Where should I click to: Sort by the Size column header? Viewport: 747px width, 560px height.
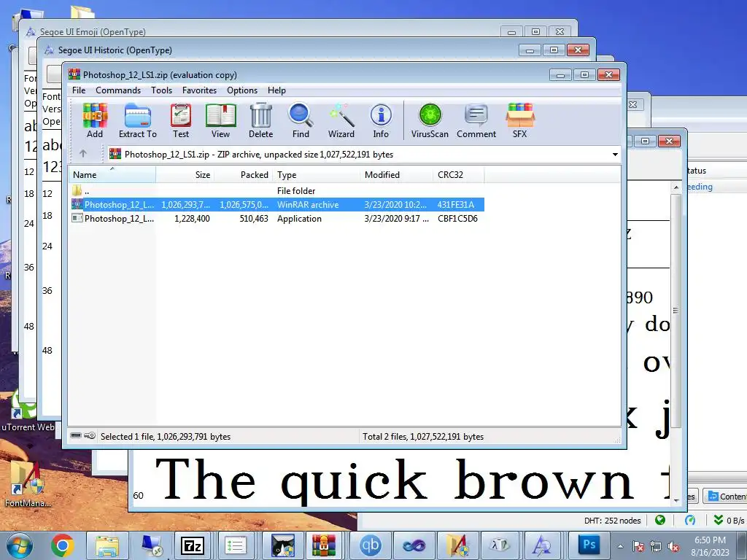click(x=185, y=175)
